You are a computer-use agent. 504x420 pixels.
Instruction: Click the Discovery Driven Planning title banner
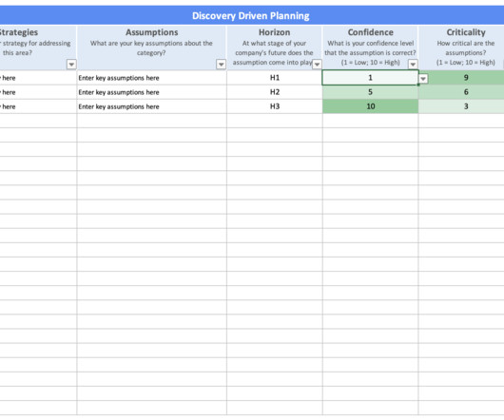251,16
